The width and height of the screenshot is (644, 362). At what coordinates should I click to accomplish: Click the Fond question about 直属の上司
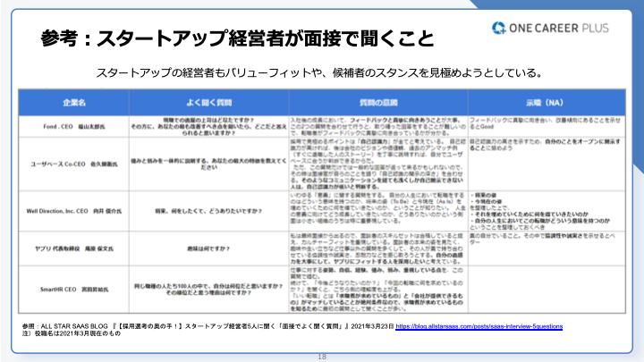coord(208,126)
